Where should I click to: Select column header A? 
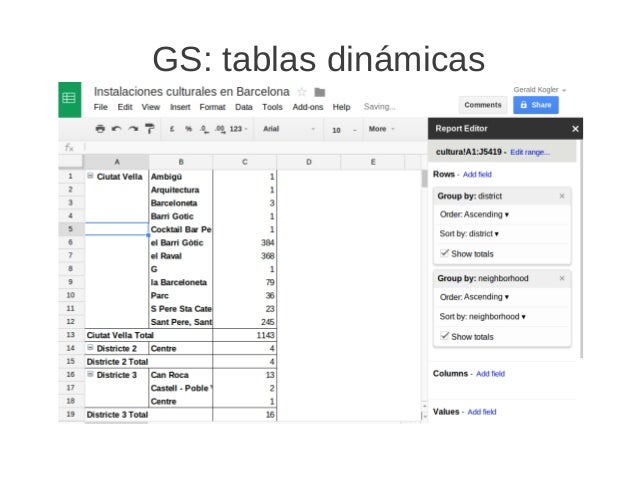click(x=117, y=162)
